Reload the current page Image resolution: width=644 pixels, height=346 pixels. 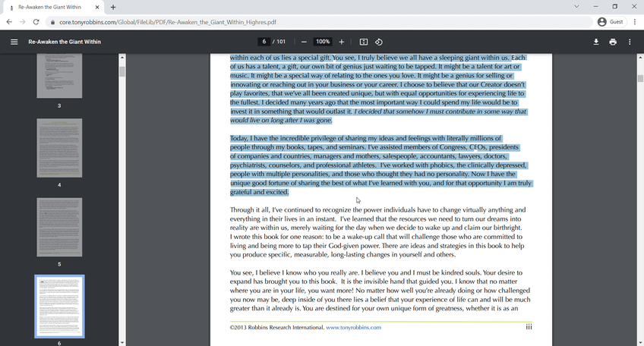(x=36, y=22)
